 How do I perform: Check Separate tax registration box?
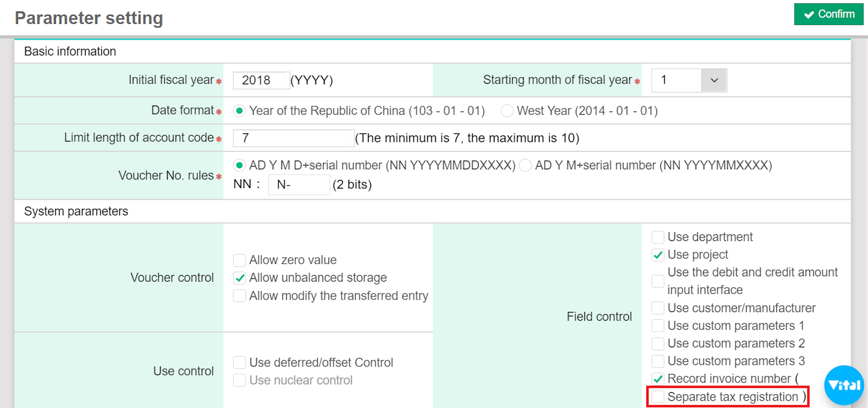tap(658, 397)
